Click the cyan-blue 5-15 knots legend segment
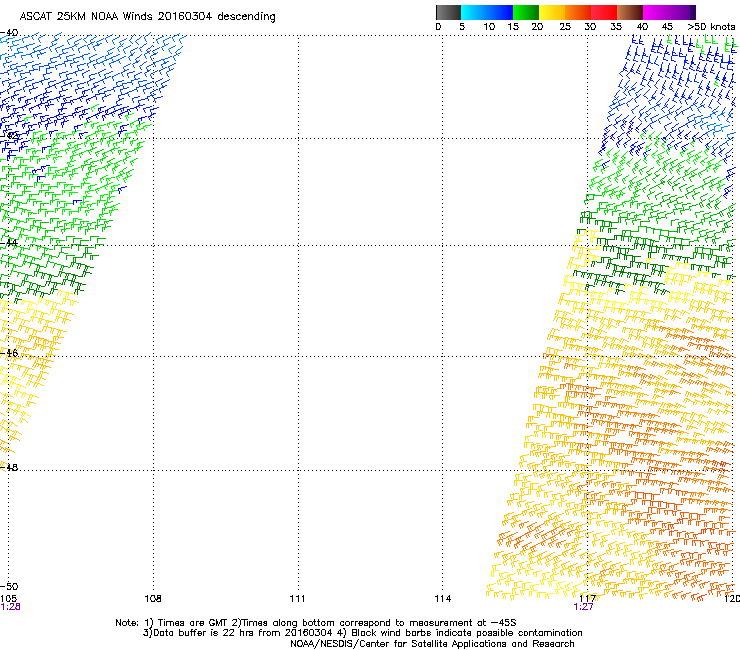 coord(487,12)
